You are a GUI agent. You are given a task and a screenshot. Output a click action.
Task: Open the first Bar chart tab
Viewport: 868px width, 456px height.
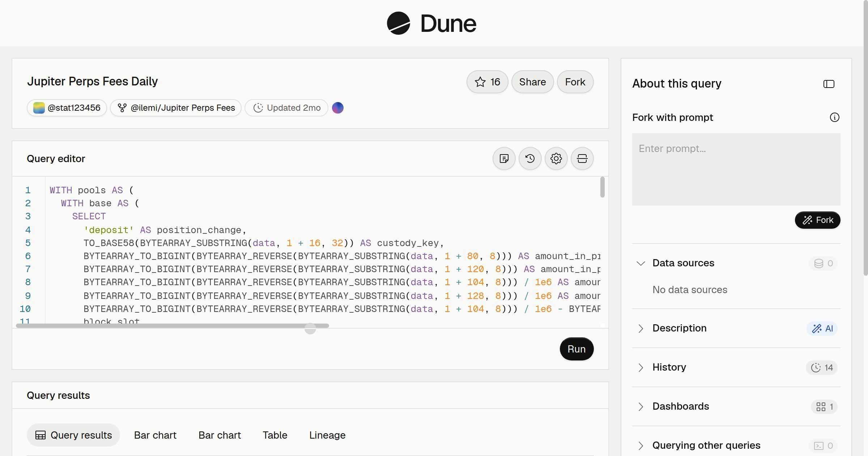155,435
